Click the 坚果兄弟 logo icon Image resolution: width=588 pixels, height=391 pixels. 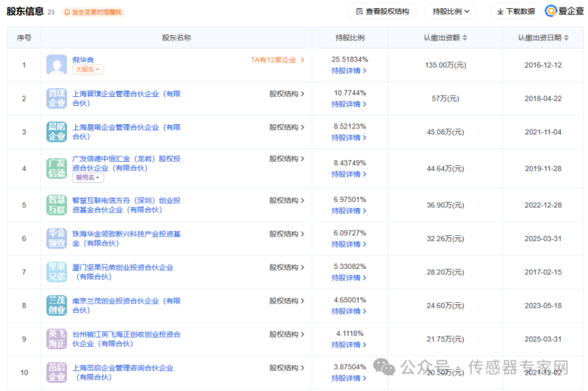click(x=57, y=272)
